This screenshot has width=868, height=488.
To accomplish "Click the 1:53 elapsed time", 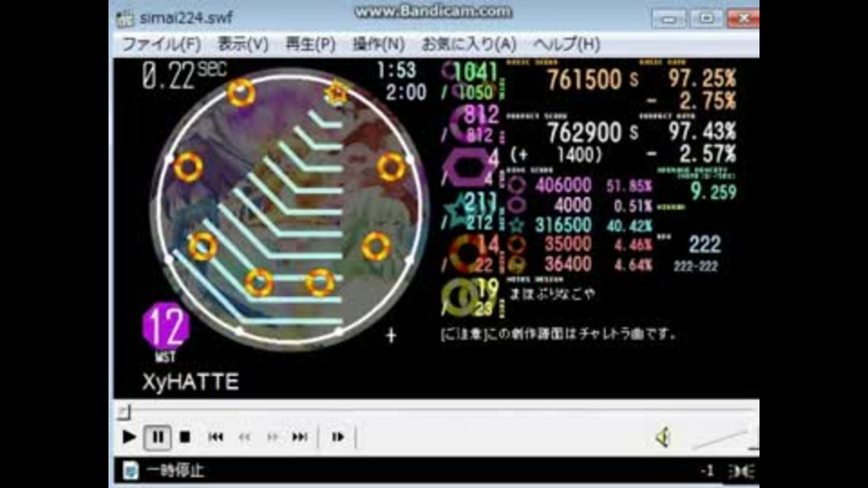I will point(396,70).
